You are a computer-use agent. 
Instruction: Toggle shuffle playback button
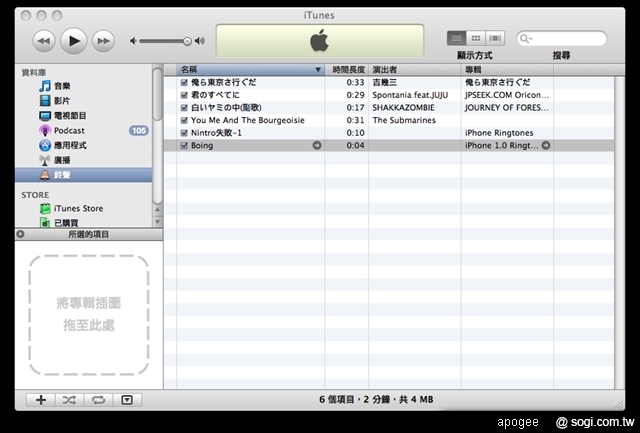pos(69,400)
